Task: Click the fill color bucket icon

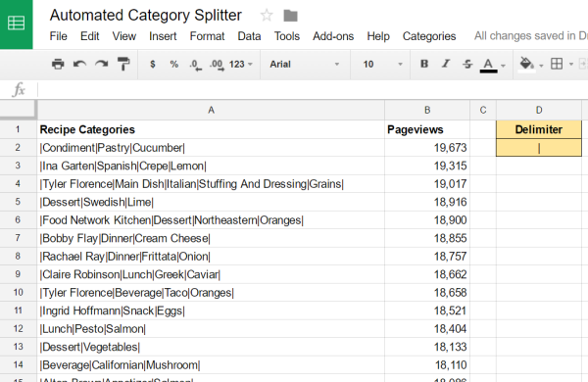Action: [x=526, y=64]
